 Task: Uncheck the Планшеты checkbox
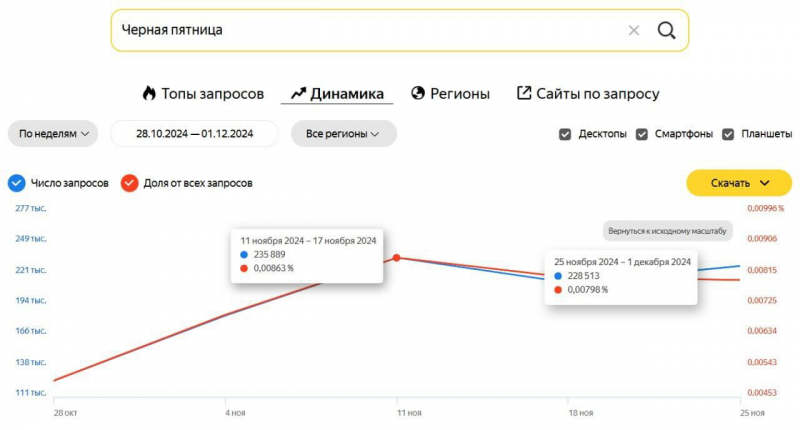(x=728, y=134)
